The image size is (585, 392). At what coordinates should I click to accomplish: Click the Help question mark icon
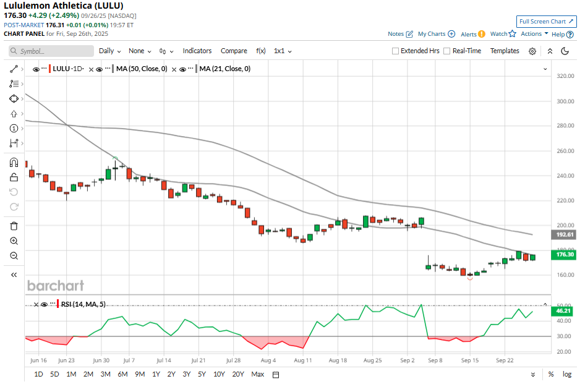tap(570, 34)
